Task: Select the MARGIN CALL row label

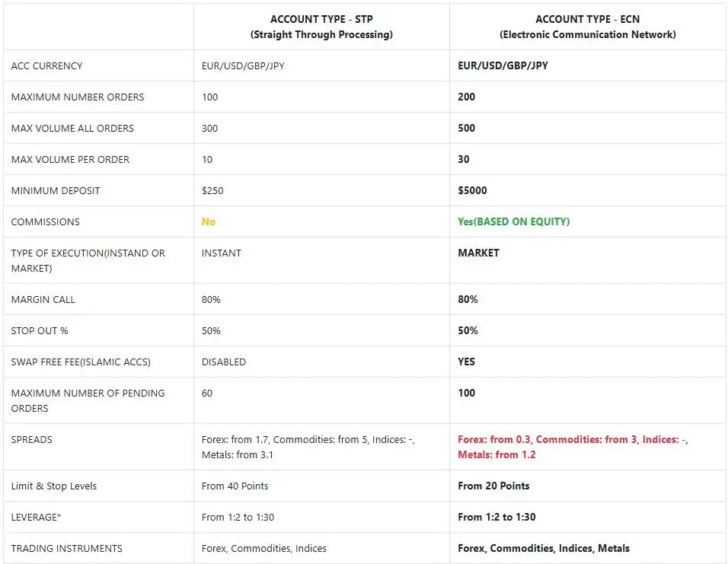Action: click(43, 299)
